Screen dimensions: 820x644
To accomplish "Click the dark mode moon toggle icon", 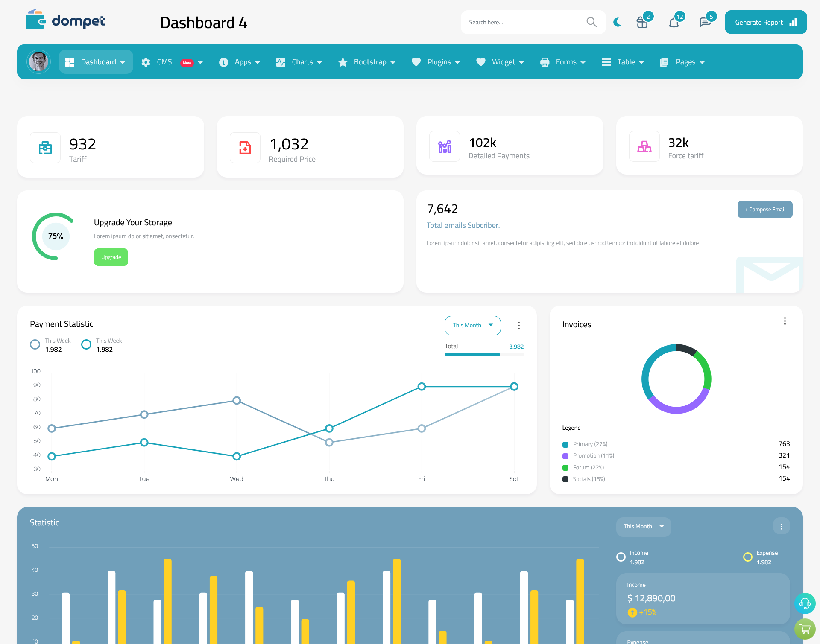I will click(x=617, y=22).
